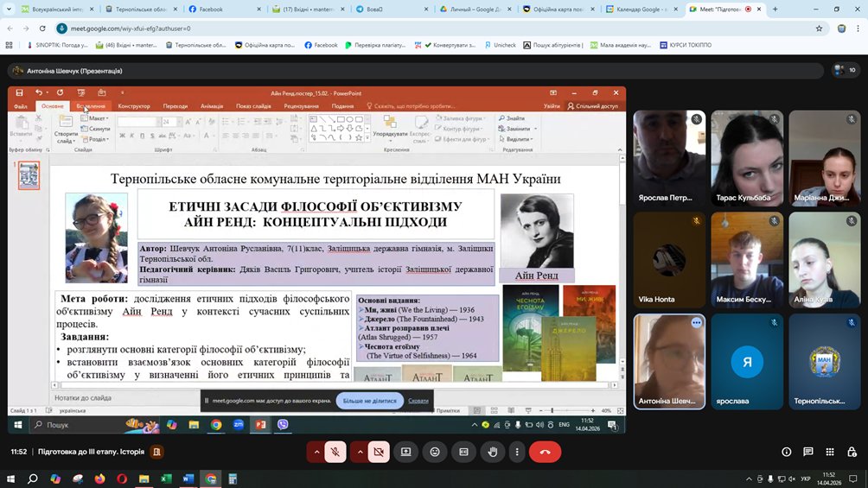Screen dimensions: 868x488
Task: Click the red leave call button
Action: click(545, 452)
